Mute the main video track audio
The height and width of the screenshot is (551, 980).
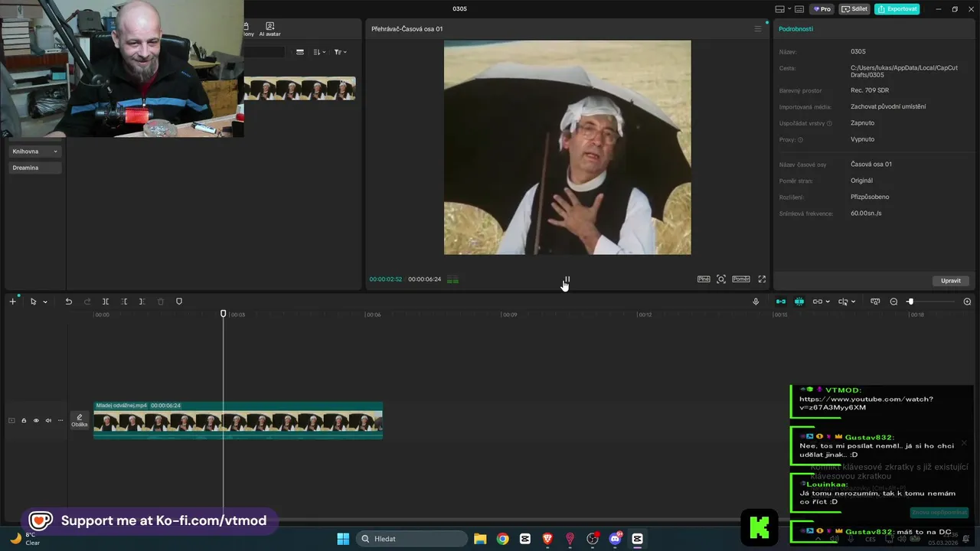click(x=48, y=420)
